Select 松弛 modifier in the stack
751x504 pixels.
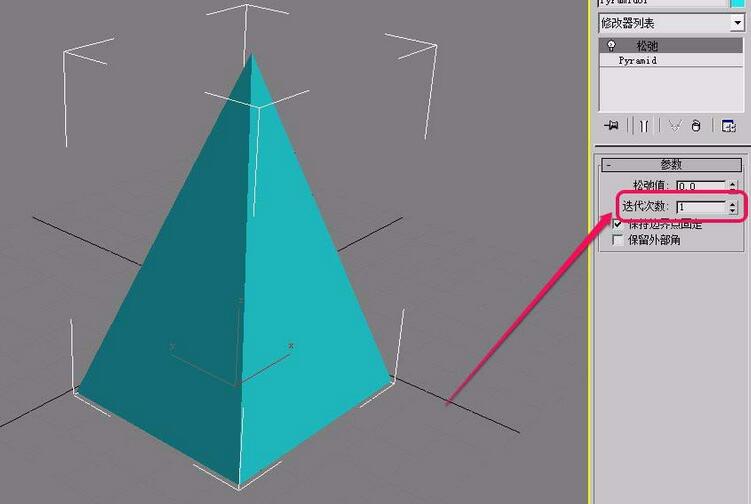click(x=671, y=46)
